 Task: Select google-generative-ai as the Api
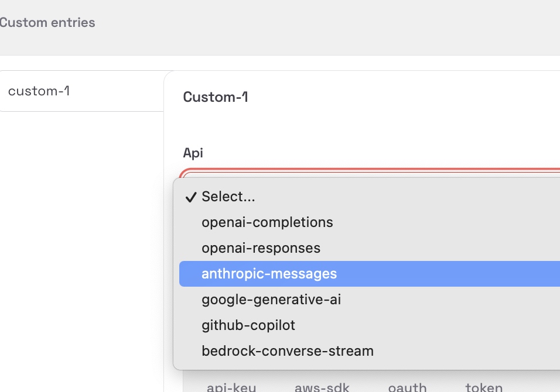tap(271, 300)
